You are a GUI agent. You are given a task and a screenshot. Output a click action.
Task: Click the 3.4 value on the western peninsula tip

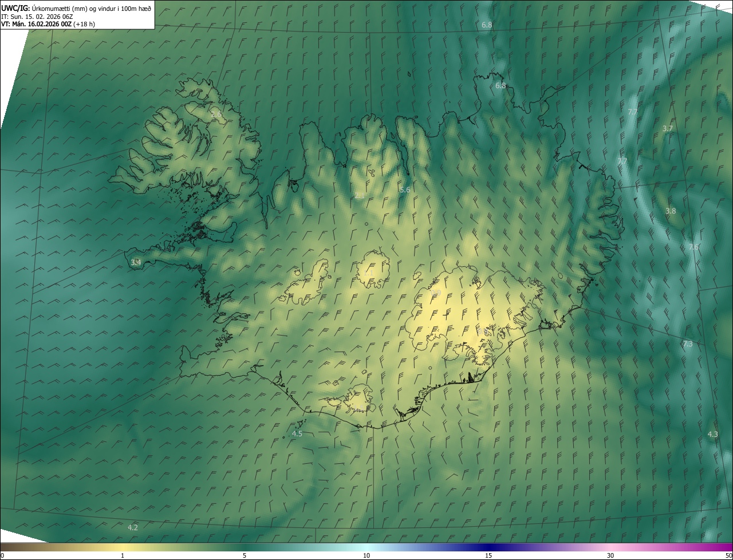[136, 263]
